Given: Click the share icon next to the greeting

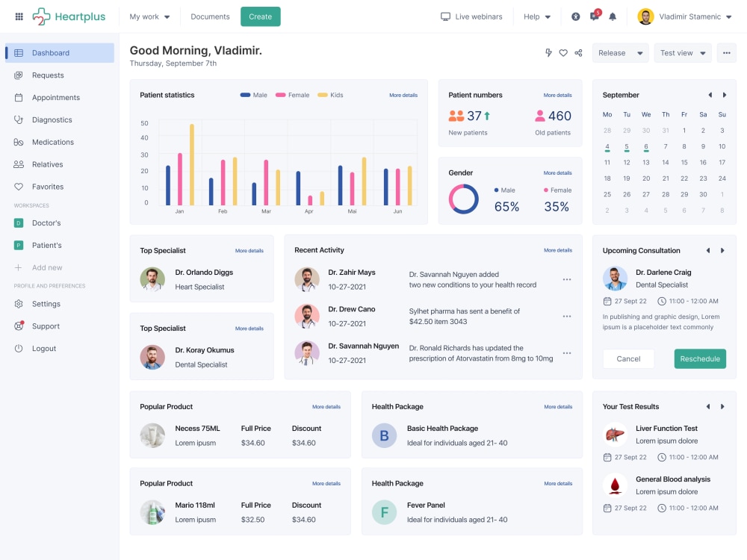Looking at the screenshot, I should pyautogui.click(x=577, y=52).
